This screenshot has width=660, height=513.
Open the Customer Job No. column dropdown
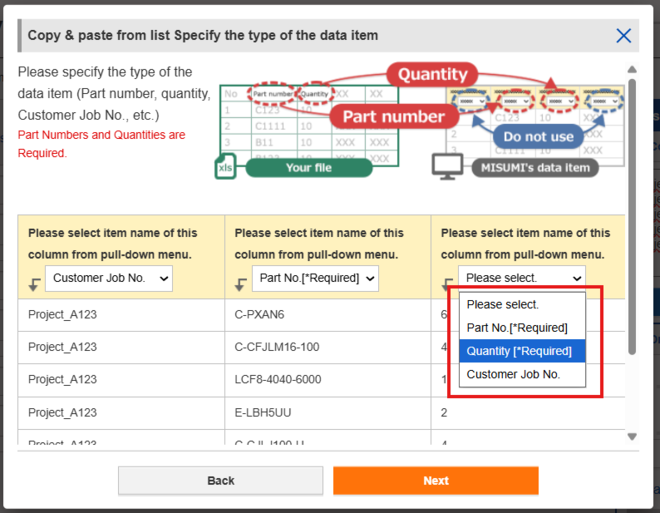[109, 278]
